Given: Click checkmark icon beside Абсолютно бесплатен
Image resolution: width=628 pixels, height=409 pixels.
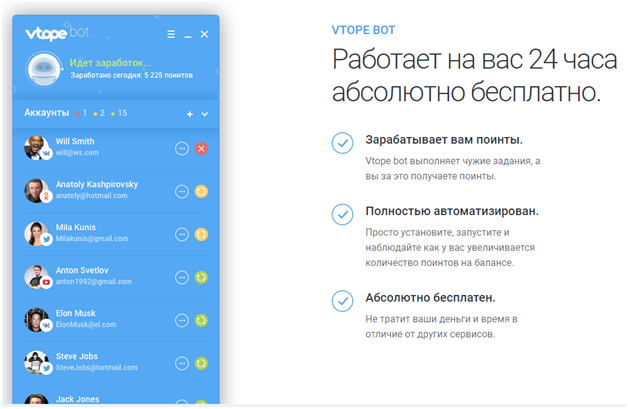Looking at the screenshot, I should click(x=342, y=301).
